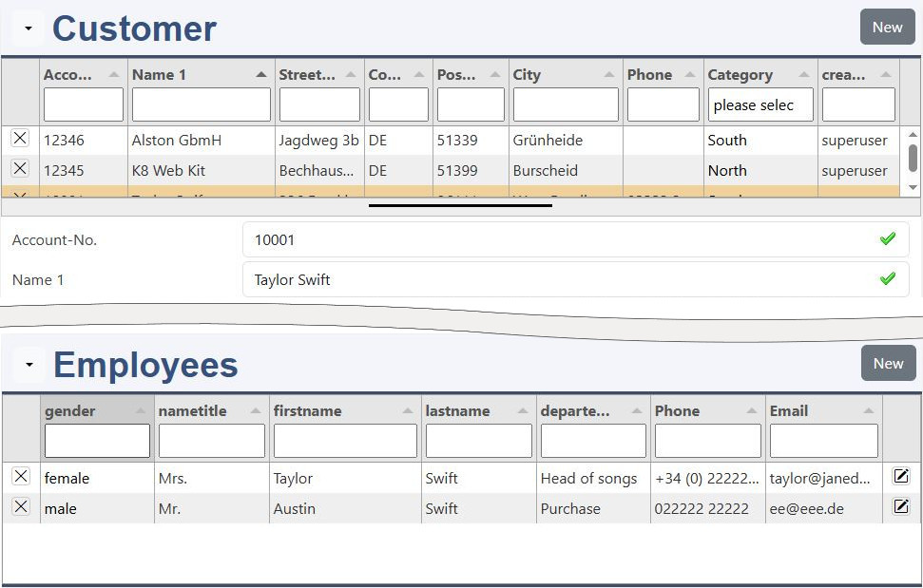The height and width of the screenshot is (588, 923).
Task: Collapse the Employees section
Action: tap(29, 365)
